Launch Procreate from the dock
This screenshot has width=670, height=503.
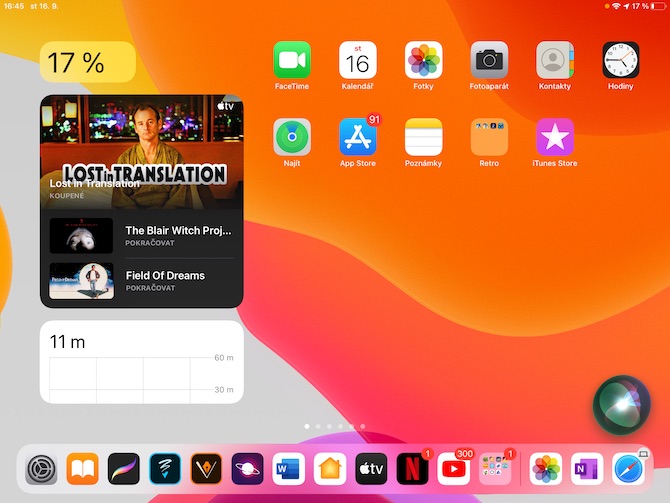(124, 469)
